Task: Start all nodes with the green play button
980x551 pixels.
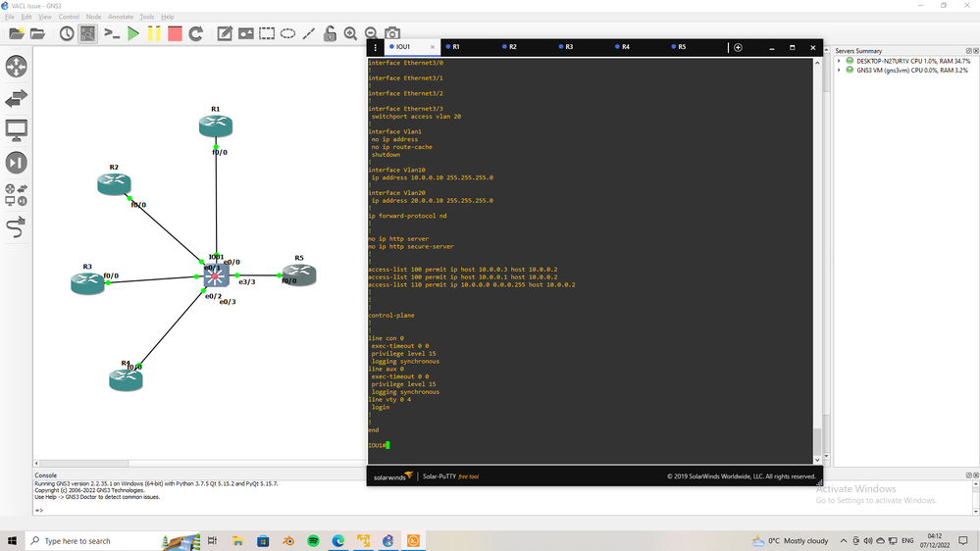Action: (x=133, y=33)
